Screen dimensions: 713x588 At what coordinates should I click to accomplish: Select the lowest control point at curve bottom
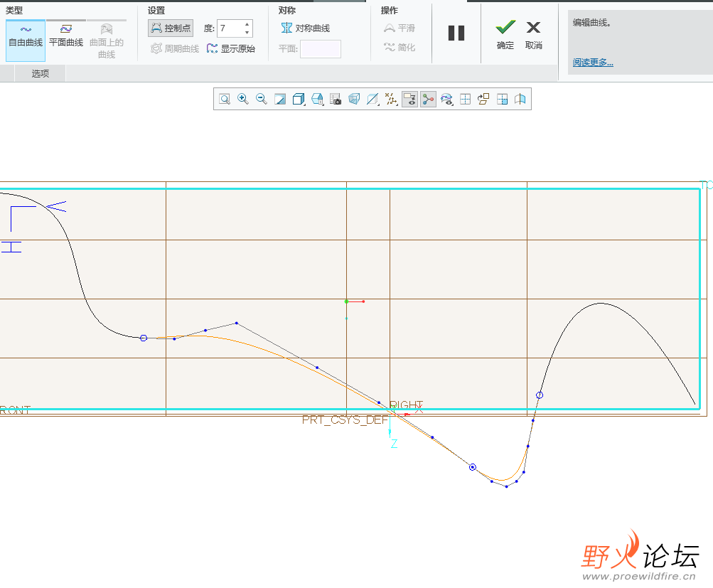pyautogui.click(x=507, y=486)
